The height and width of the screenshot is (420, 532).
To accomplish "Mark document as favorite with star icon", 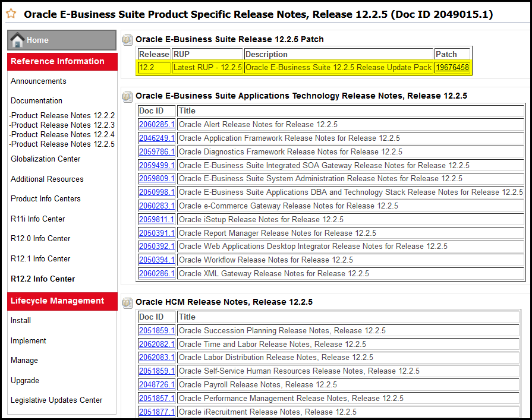I will click(x=11, y=14).
